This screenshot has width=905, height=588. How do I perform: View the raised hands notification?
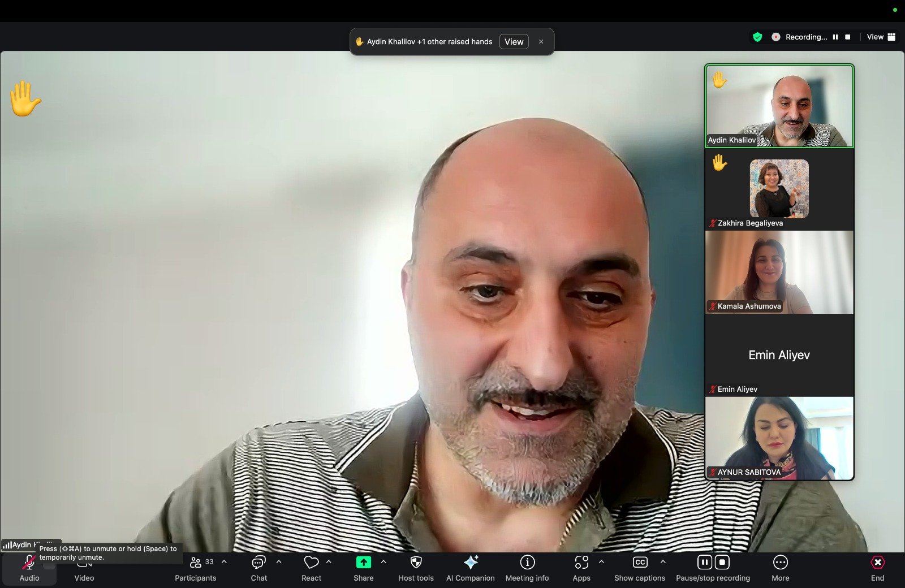click(x=514, y=42)
